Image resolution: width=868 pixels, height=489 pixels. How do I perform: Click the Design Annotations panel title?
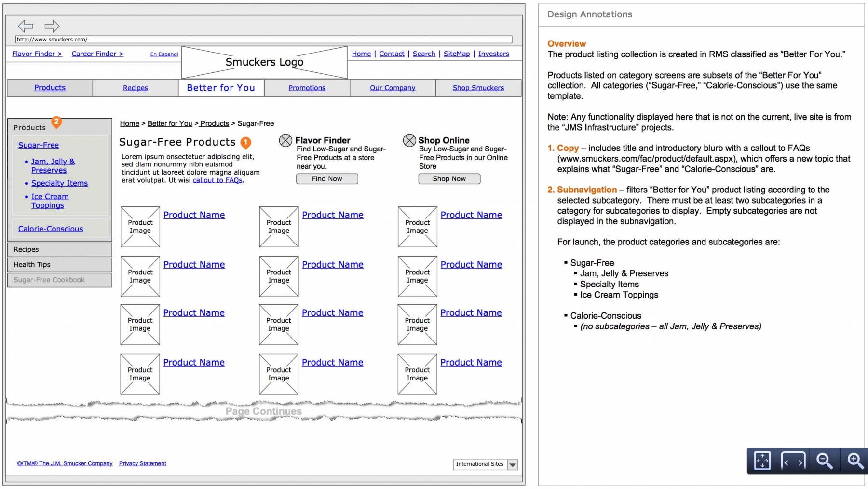[x=589, y=14]
